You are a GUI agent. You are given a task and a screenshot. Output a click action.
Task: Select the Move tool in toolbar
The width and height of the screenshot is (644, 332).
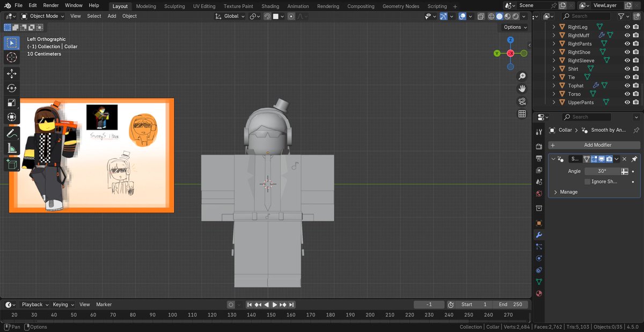tap(12, 73)
